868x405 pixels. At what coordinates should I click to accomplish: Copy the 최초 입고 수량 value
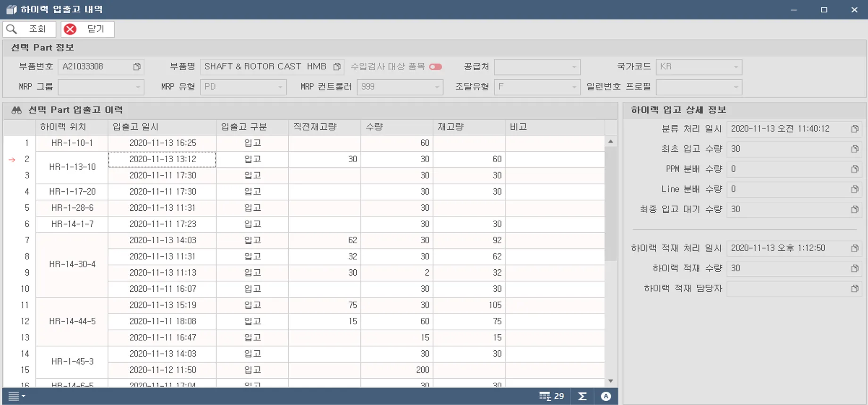855,149
